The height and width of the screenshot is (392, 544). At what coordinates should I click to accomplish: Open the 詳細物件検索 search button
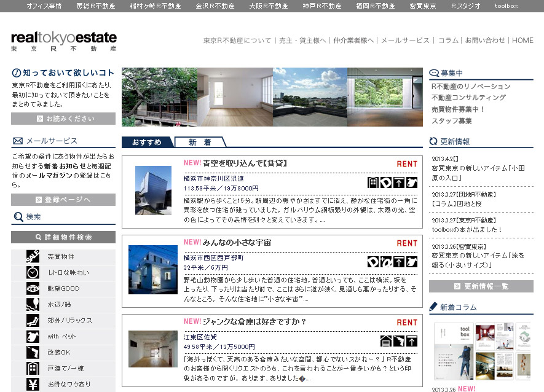tap(63, 237)
